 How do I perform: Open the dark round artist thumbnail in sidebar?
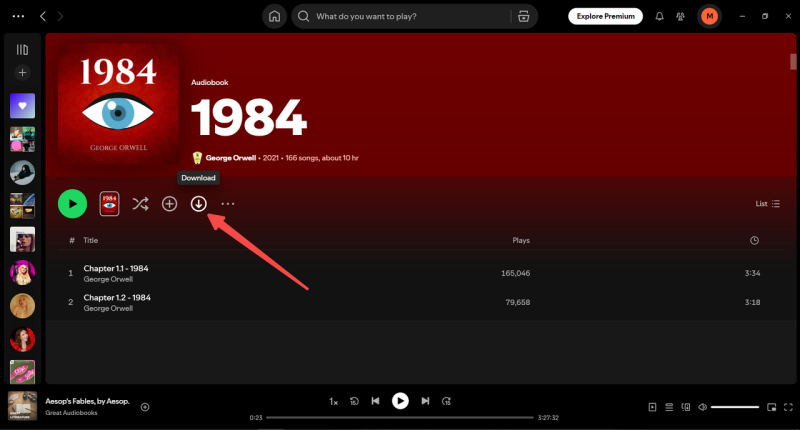click(x=22, y=172)
